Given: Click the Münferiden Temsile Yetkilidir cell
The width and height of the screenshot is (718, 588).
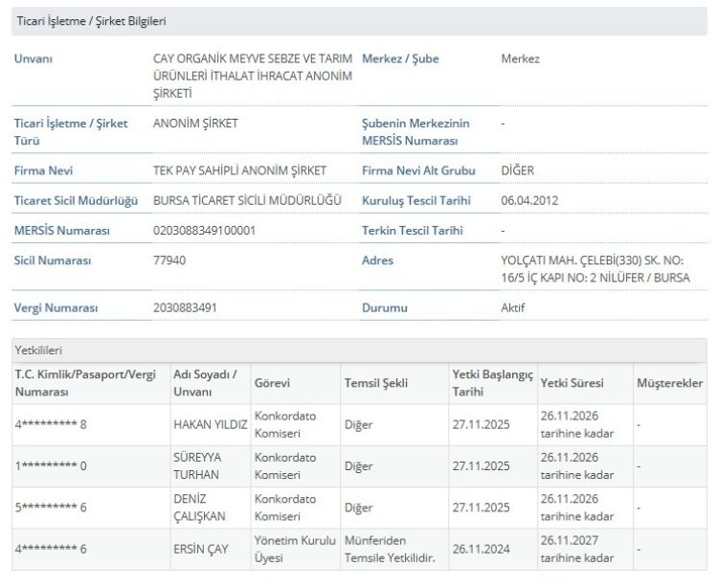Looking at the screenshot, I should [390, 549].
